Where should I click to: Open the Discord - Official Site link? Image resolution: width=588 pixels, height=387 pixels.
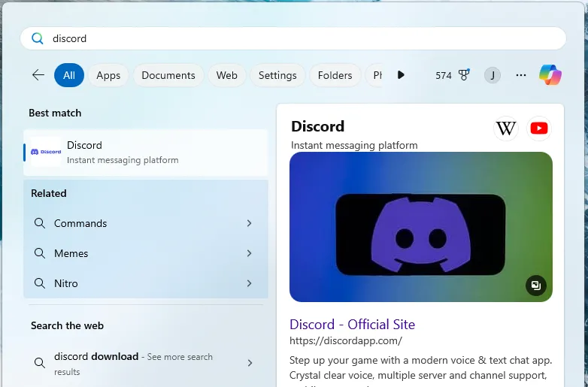tap(352, 325)
